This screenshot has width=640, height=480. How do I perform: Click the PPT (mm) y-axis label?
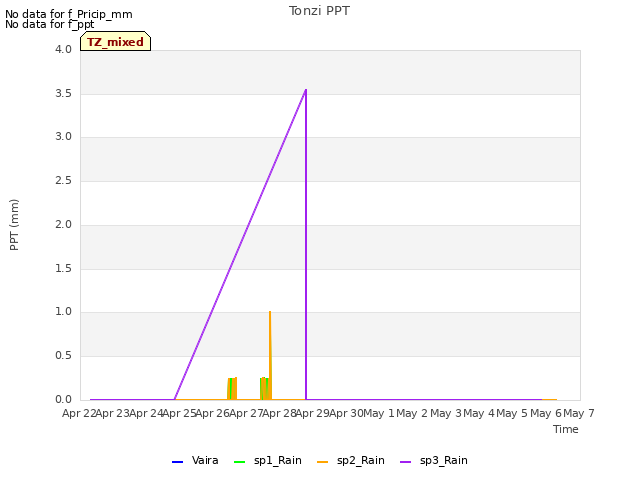[x=14, y=225]
